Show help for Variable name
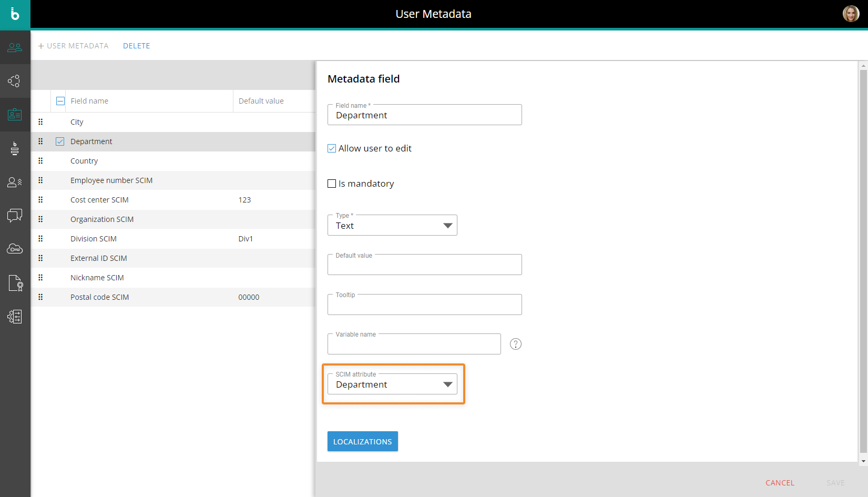Screen dimensions: 868x497 (x=516, y=344)
